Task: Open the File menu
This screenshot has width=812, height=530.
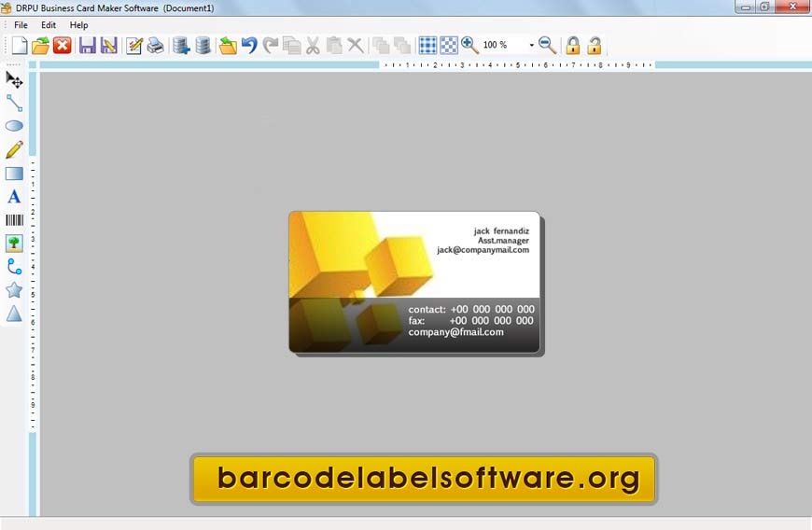Action: click(x=21, y=25)
